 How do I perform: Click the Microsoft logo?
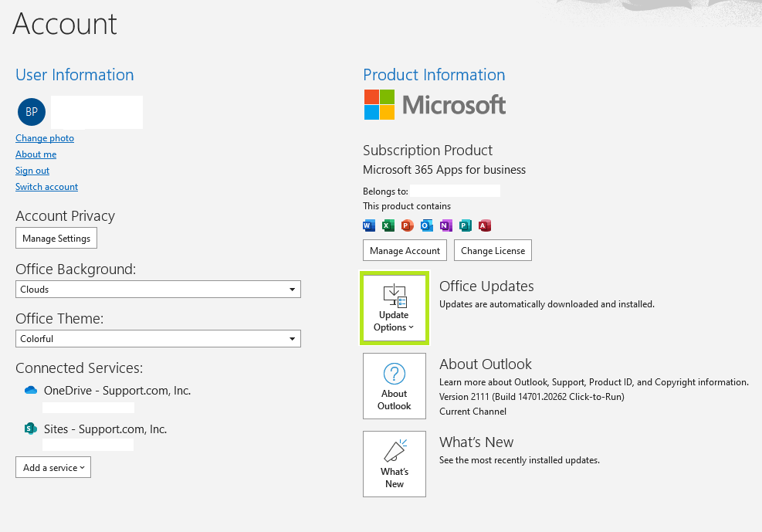tap(435, 104)
